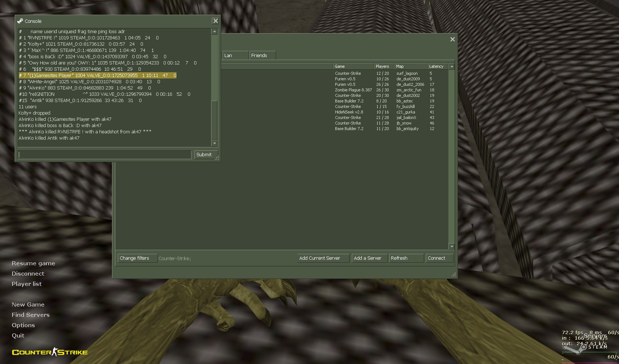This screenshot has height=364, width=619.
Task: Click the Connect button
Action: [440, 258]
